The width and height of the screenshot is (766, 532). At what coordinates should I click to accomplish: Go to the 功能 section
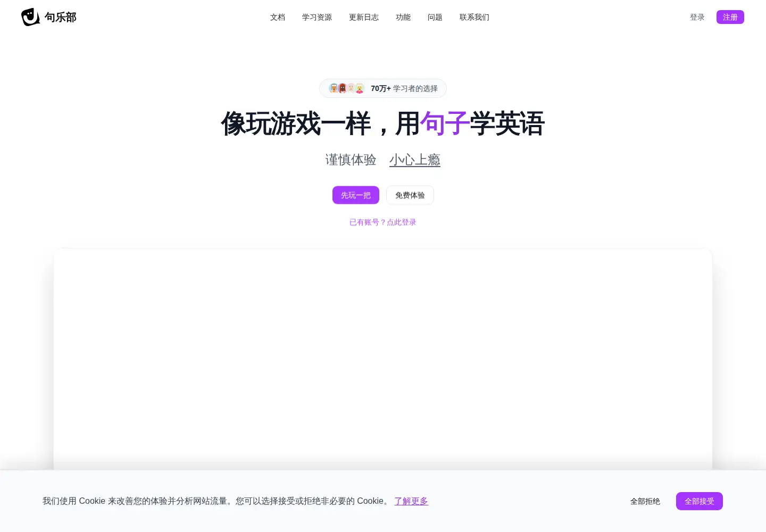(x=403, y=17)
